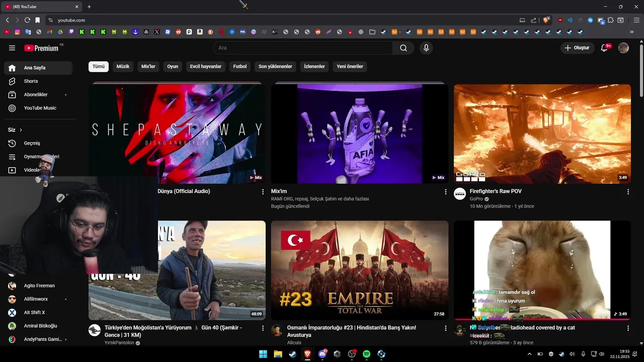This screenshot has height=362, width=644.
Task: Open Brave Shields lion icon
Action: point(546,20)
